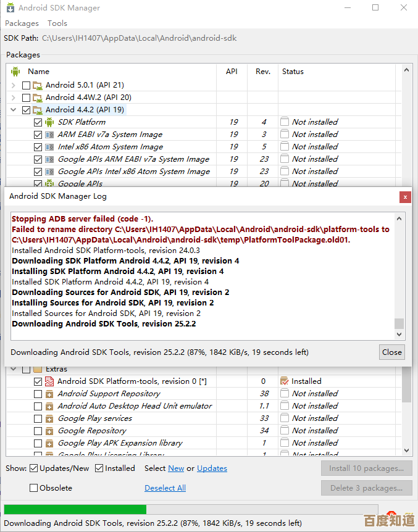This screenshot has height=532, width=418.
Task: Click the Android 4.4.2 folder icon
Action: pyautogui.click(x=38, y=110)
